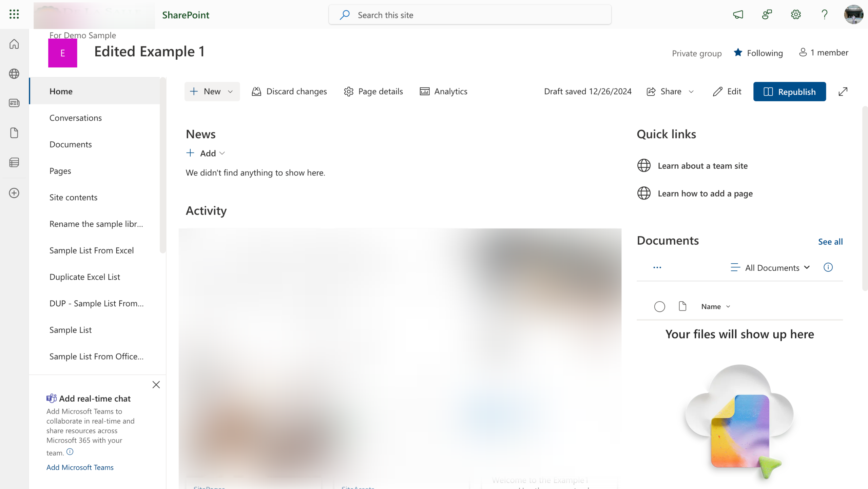Viewport: 868px width, 489px height.
Task: Open the app launcher waffle icon
Action: tap(14, 14)
